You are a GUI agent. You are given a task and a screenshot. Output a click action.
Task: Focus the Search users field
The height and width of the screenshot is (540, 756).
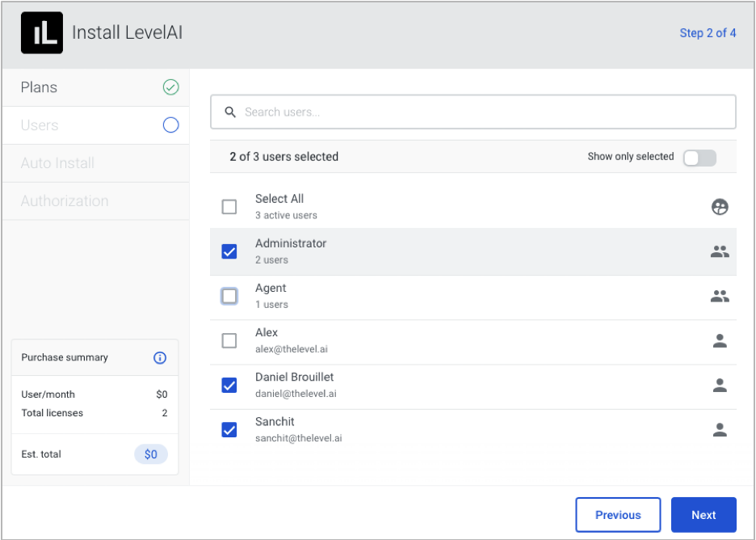473,112
